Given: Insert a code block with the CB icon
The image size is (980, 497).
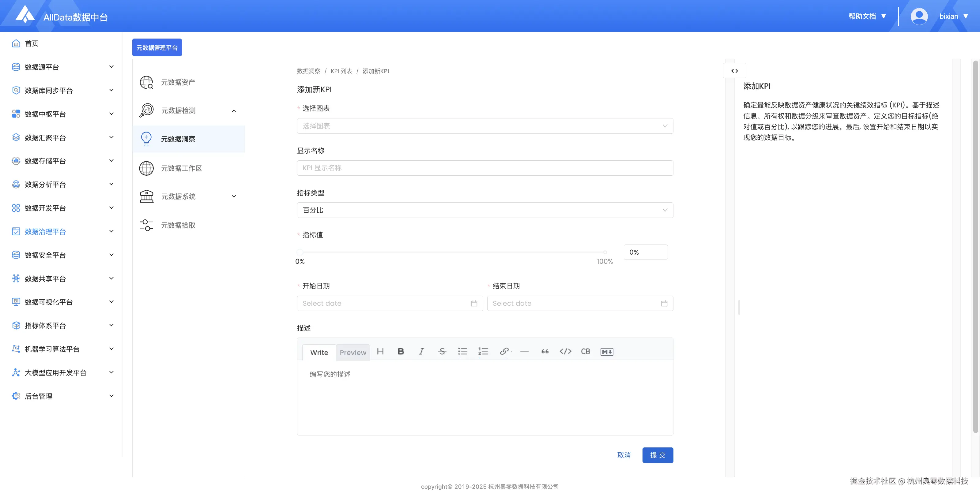Looking at the screenshot, I should [585, 351].
